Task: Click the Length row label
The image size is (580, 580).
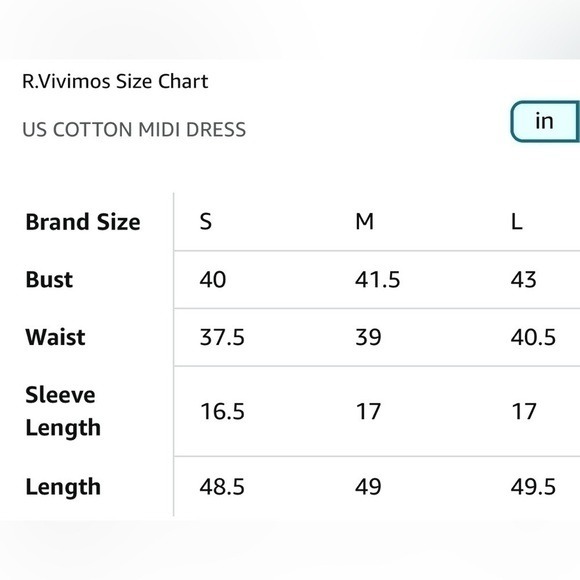Action: [63, 487]
